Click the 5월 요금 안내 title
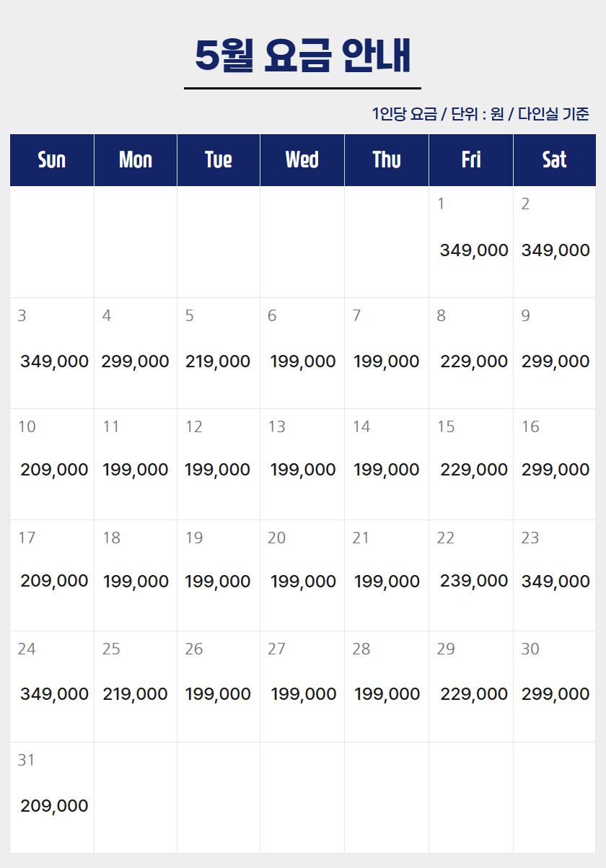This screenshot has width=606, height=868. [x=302, y=56]
